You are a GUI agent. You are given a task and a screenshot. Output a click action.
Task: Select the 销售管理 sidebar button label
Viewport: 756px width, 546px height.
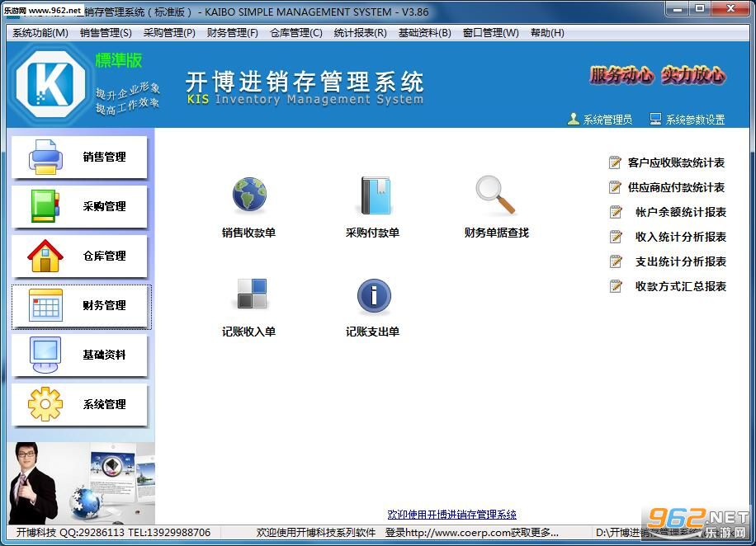[104, 157]
